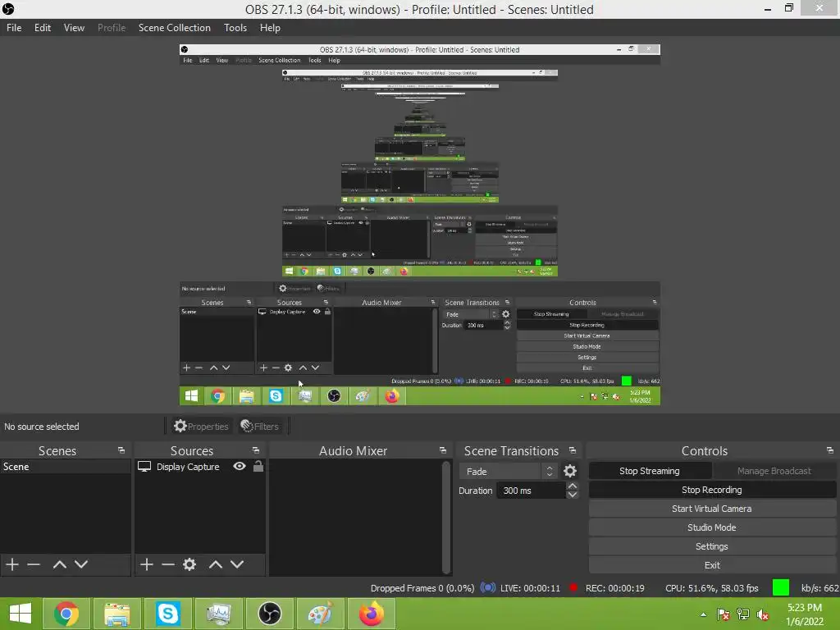Screen dimensions: 840x630
Task: Click the OBS logo in title bar
Action: pos(8,9)
